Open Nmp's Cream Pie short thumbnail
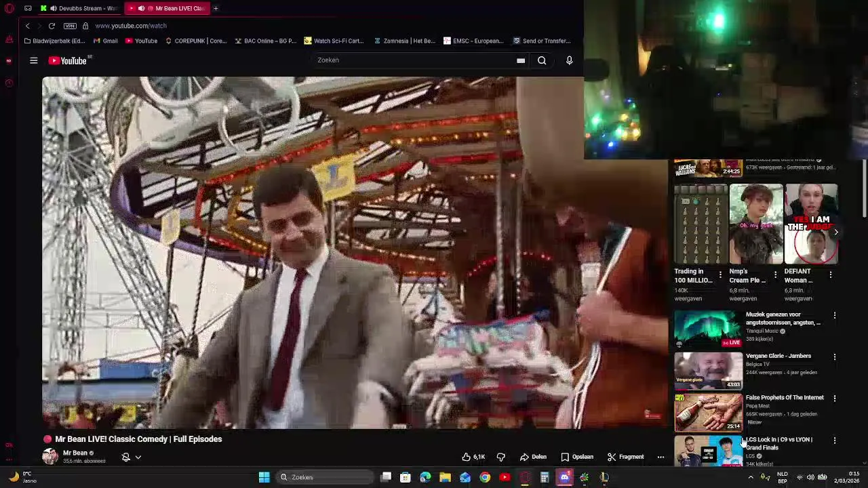Screen dimensions: 868x488 tap(756, 224)
